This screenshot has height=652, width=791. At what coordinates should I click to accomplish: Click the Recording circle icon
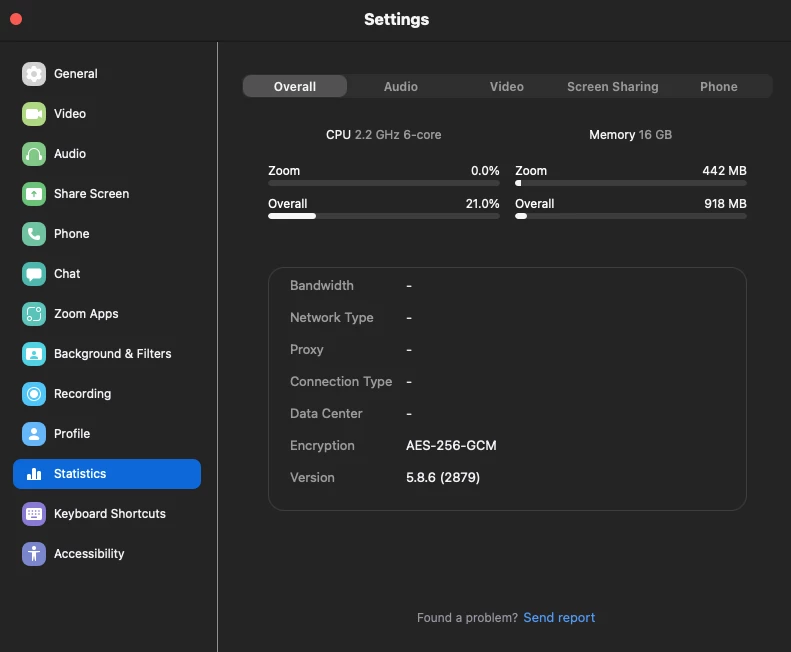(34, 394)
